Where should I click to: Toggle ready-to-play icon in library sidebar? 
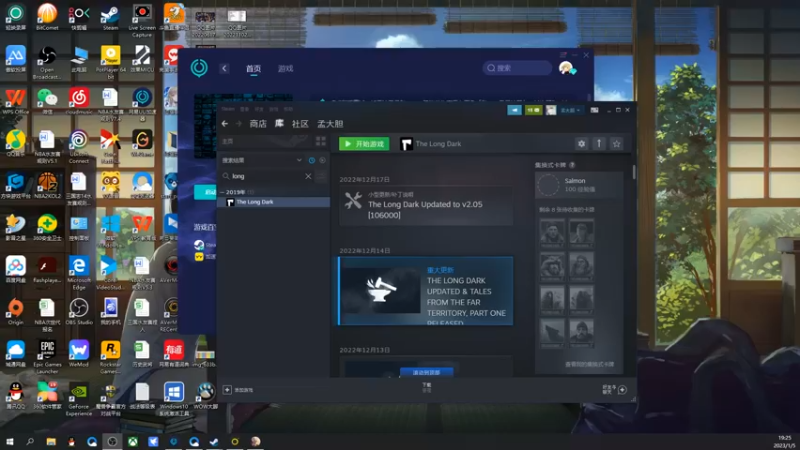[322, 160]
